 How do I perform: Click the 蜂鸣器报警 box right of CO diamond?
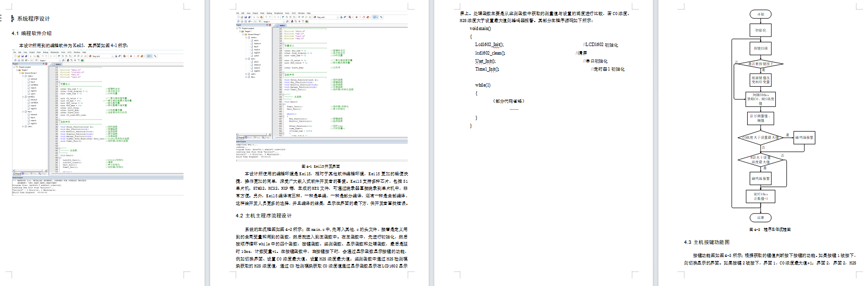[804, 137]
